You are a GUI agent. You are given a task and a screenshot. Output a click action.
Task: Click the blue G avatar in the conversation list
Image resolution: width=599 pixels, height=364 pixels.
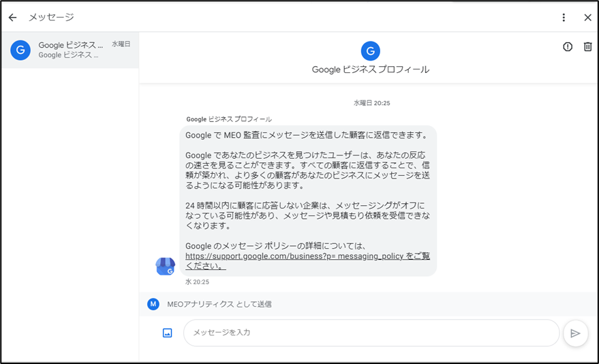pyautogui.click(x=20, y=50)
